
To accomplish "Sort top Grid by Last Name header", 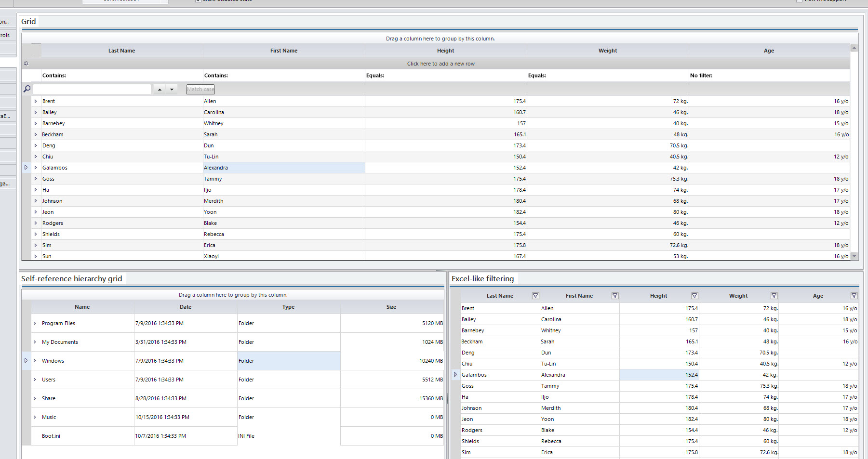I will pos(122,51).
